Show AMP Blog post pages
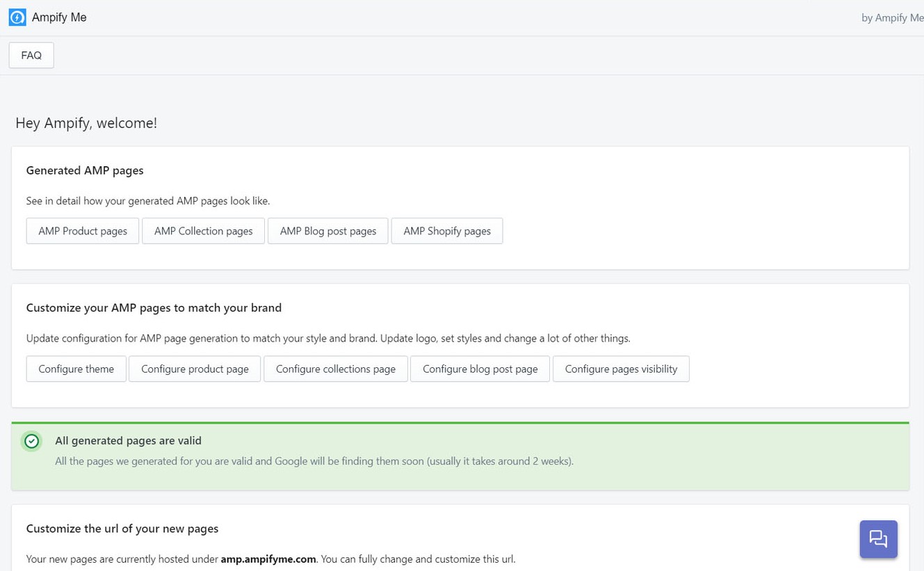Image resolution: width=924 pixels, height=571 pixels. coord(327,231)
